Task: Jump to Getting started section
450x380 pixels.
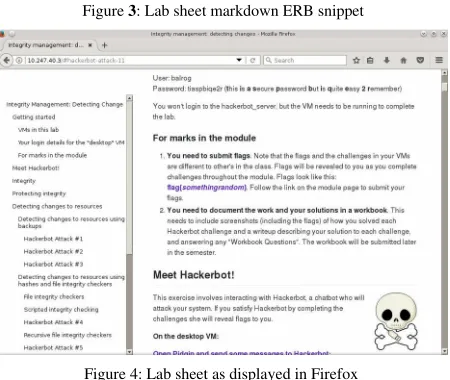Action: (x=34, y=117)
